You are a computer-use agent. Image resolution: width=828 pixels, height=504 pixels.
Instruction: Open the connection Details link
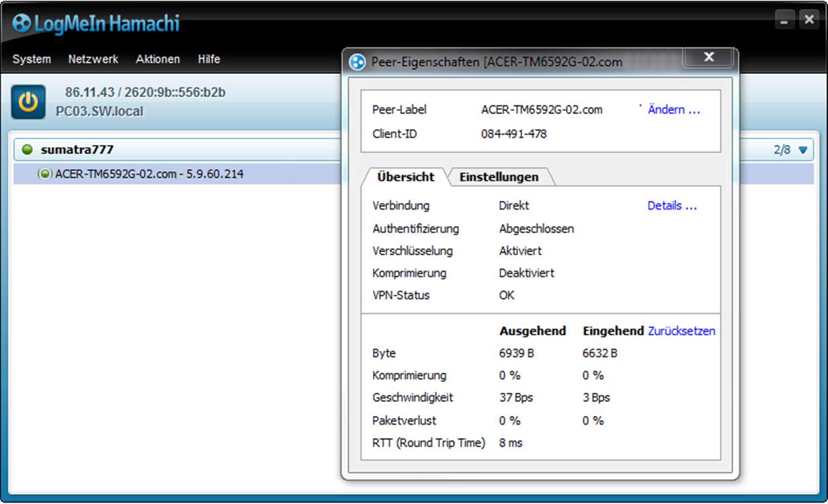672,206
